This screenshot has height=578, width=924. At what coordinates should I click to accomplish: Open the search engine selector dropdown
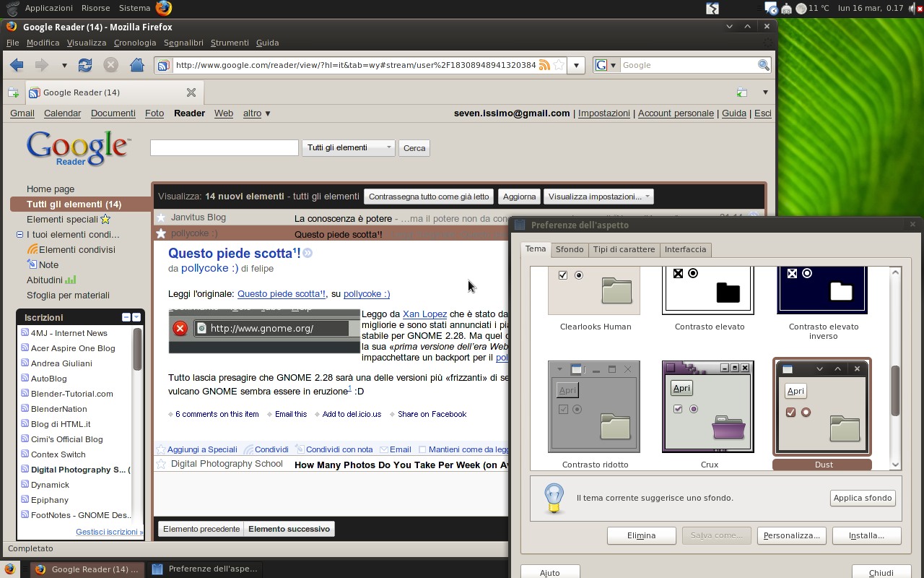click(613, 65)
